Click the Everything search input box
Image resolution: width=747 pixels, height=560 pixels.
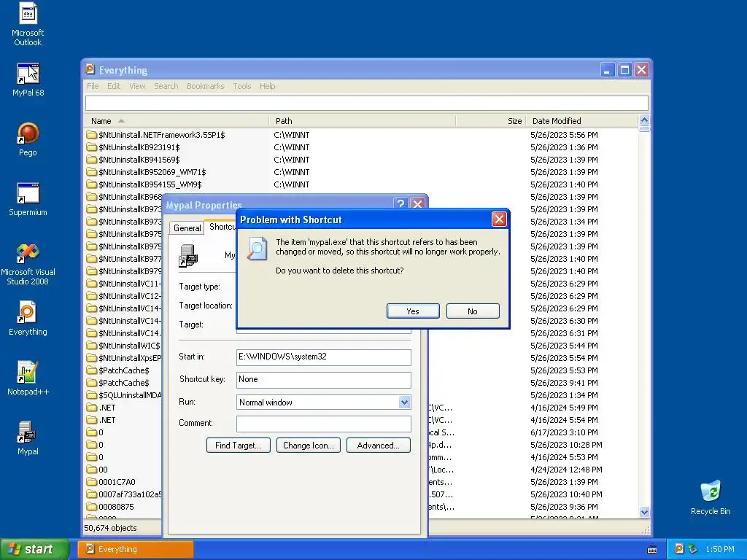coord(366,103)
